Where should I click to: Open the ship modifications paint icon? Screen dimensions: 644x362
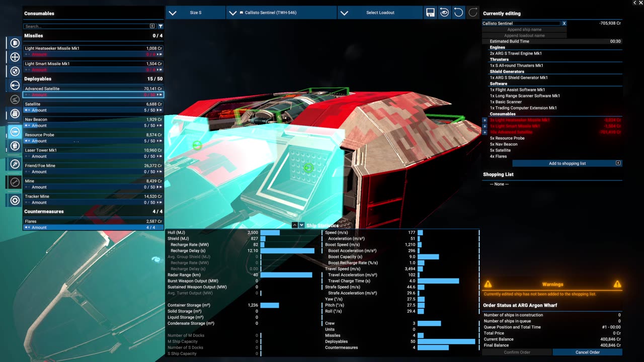pos(15,164)
